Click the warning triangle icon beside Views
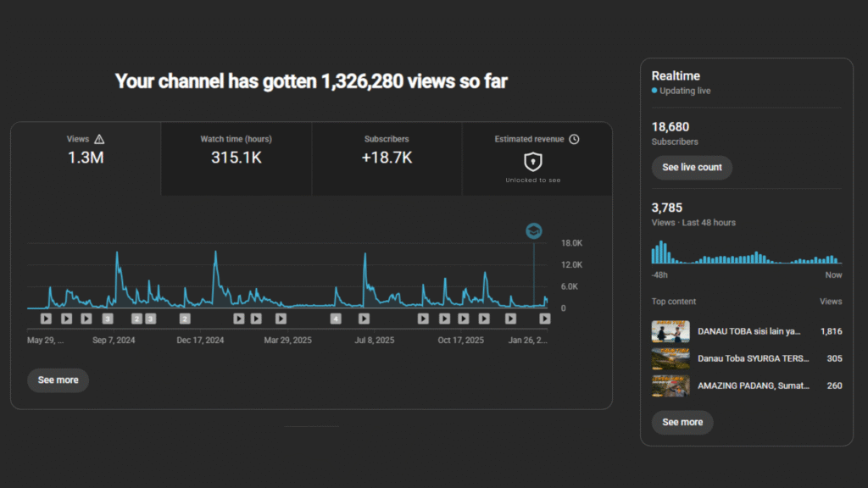This screenshot has width=868, height=488. coord(99,139)
